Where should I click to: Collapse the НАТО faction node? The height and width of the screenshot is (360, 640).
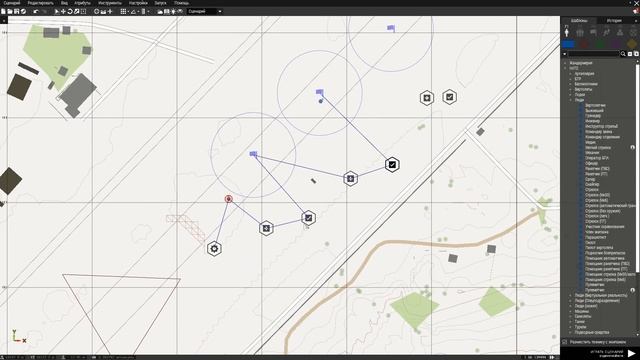[565, 68]
